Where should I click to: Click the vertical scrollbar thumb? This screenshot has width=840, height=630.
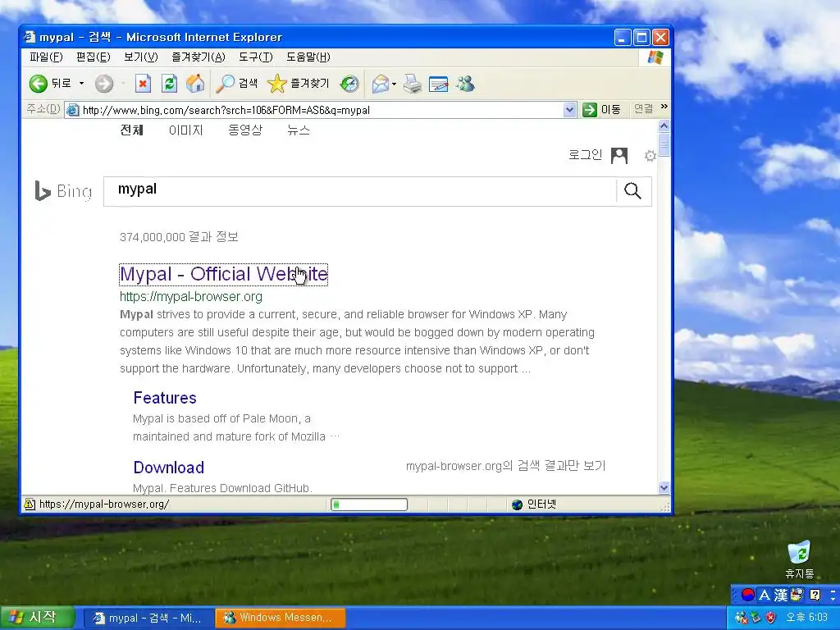[664, 144]
